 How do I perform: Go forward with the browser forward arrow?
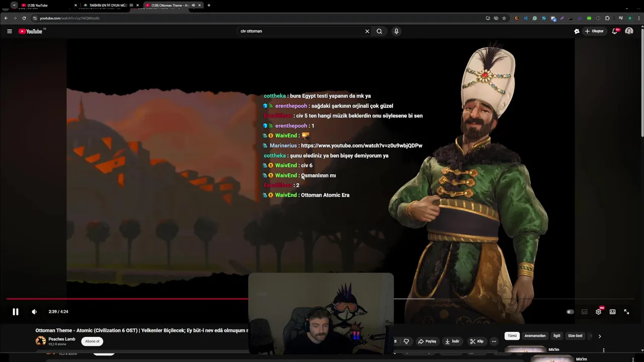[x=15, y=18]
